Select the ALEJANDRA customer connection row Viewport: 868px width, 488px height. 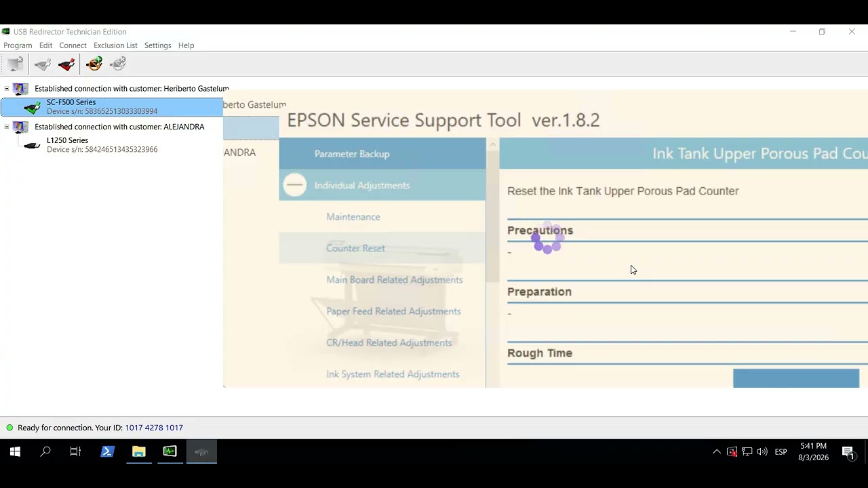click(119, 127)
